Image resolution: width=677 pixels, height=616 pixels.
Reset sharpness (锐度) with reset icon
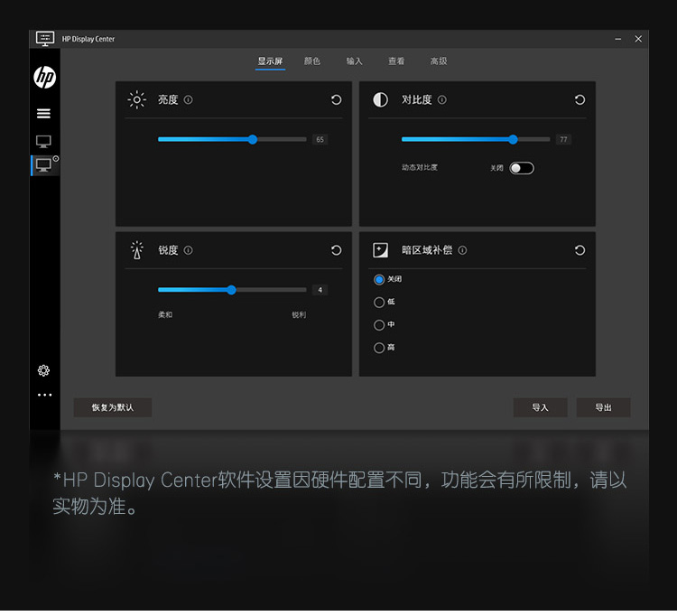[x=336, y=250]
